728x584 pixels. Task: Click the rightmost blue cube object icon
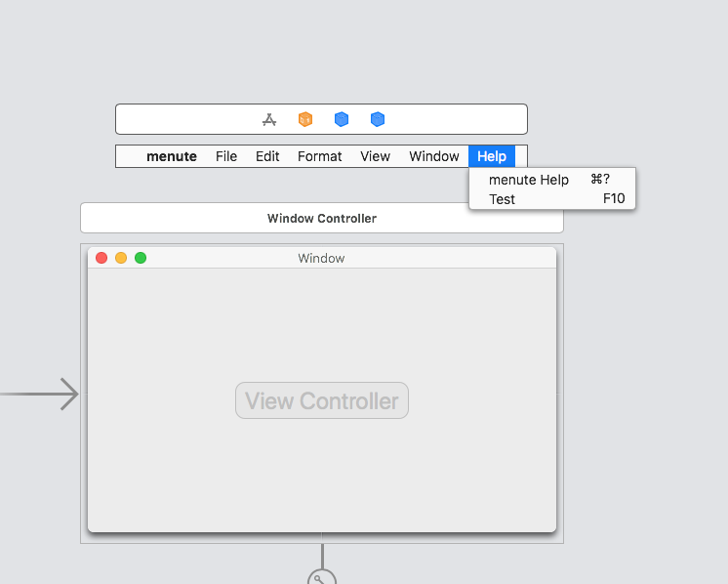[x=378, y=119]
